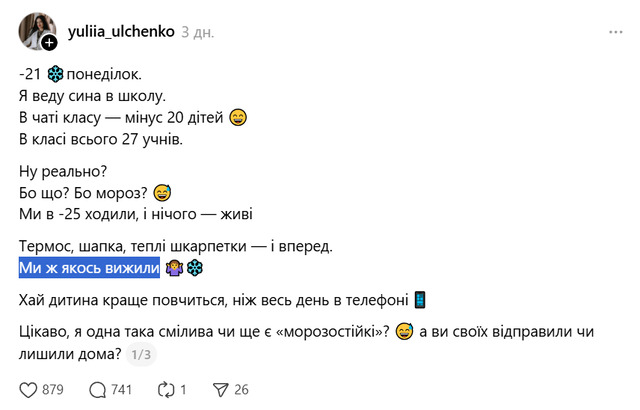
Task: Click the '3 дн.' post timestamp
Action: click(x=197, y=32)
